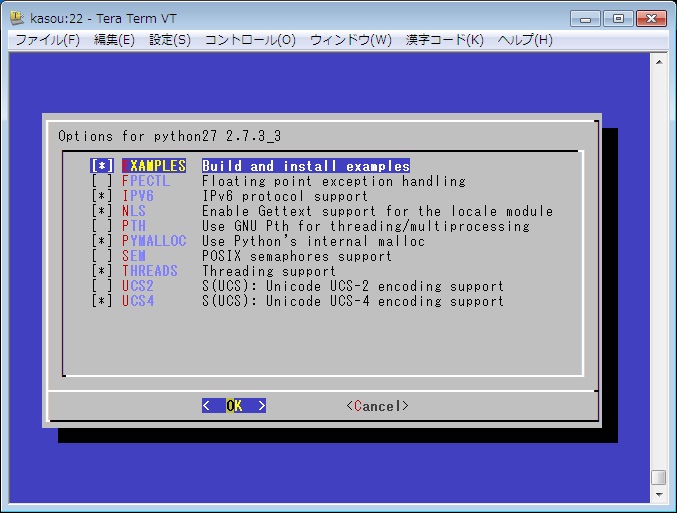Click 'Floating point exception handling' description
Viewport: 677px width, 513px height.
(x=334, y=181)
